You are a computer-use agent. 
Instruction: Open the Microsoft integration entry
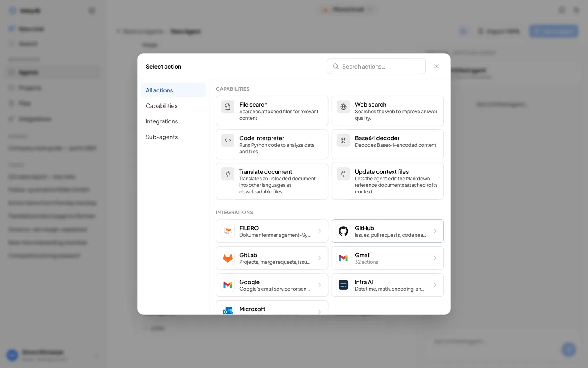272,307
